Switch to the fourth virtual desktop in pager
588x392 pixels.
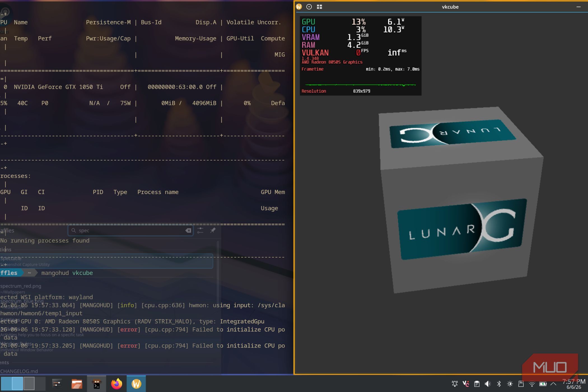(40, 384)
